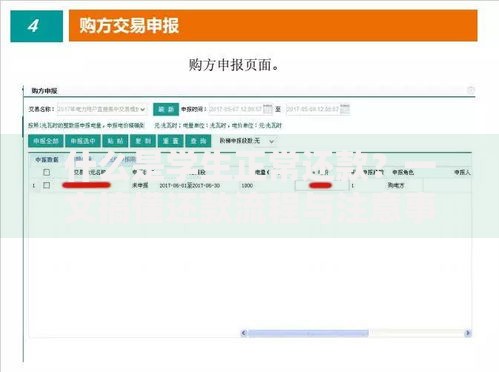The height and width of the screenshot is (372, 499).
Task: Tick the checkbox for row 1
Action: pyautogui.click(x=47, y=185)
